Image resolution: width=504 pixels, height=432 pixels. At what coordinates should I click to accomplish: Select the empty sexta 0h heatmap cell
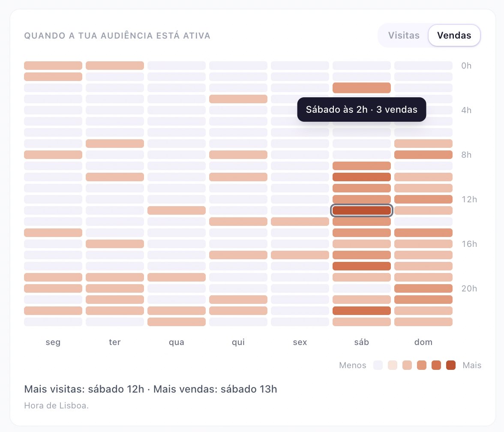pos(300,66)
